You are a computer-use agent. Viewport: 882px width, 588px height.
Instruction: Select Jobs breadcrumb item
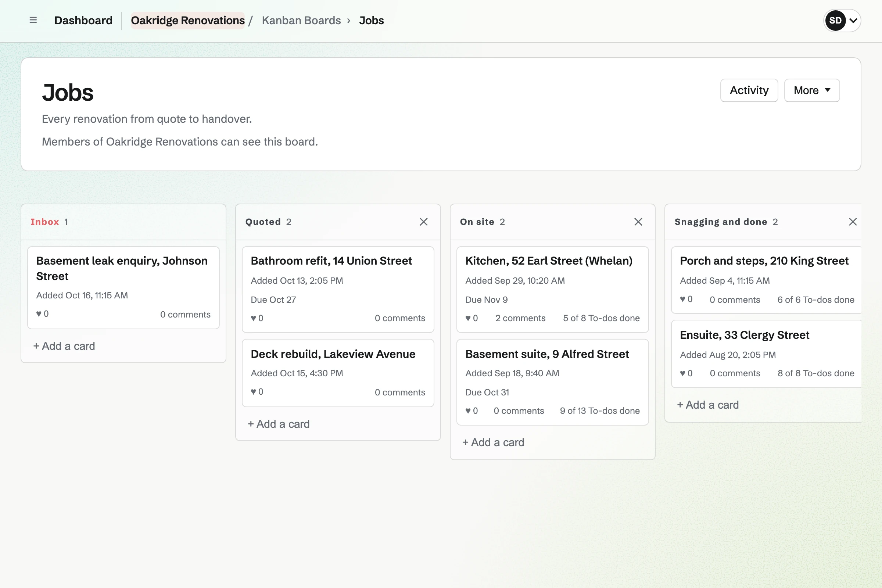coord(371,20)
